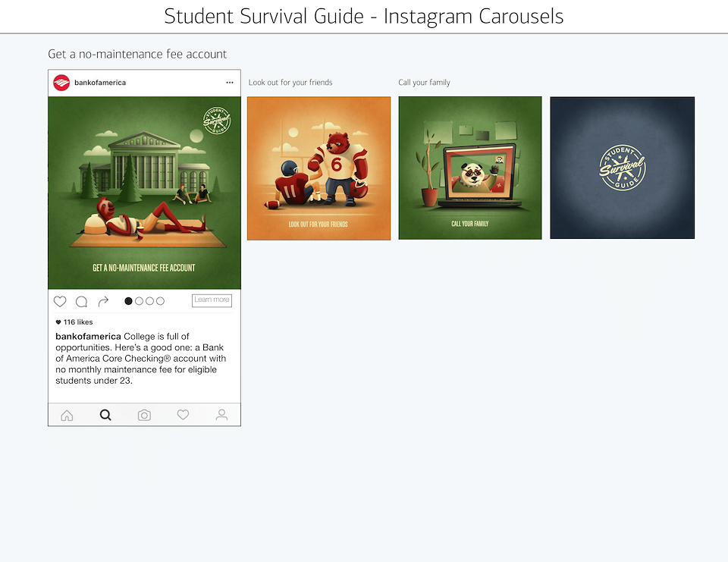Click the 116 likes count

pos(74,322)
